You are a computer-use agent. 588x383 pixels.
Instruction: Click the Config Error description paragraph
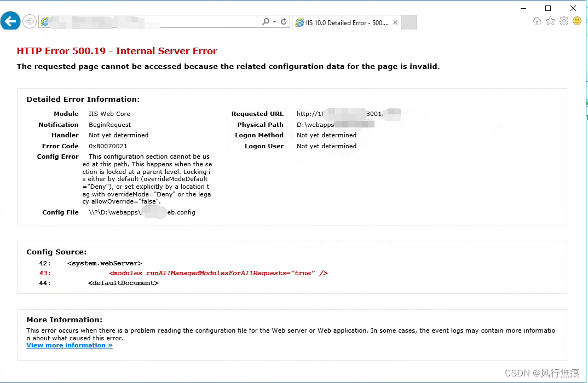click(x=147, y=179)
